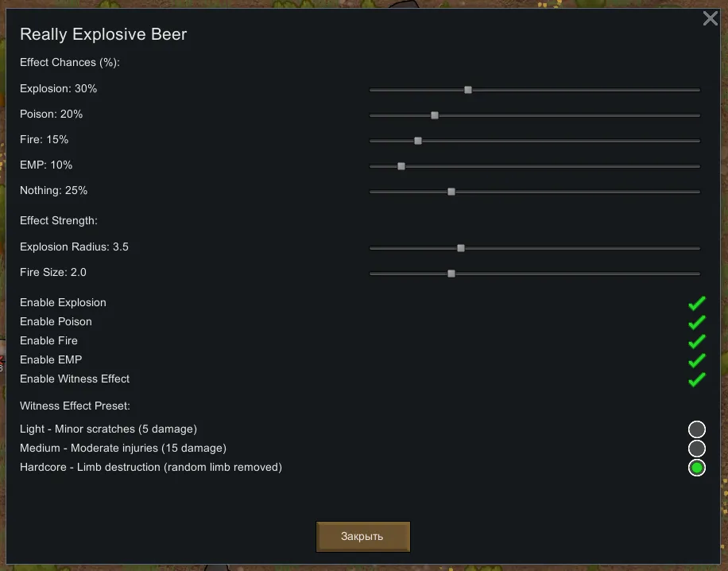Image resolution: width=728 pixels, height=571 pixels.
Task: Click the Explosion chance slider handle
Action: click(468, 90)
